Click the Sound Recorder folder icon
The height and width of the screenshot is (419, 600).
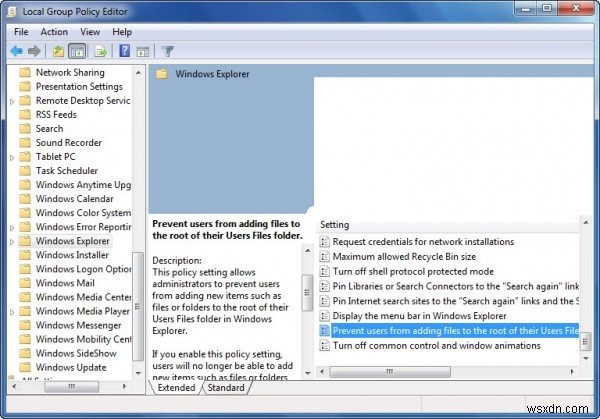[25, 143]
